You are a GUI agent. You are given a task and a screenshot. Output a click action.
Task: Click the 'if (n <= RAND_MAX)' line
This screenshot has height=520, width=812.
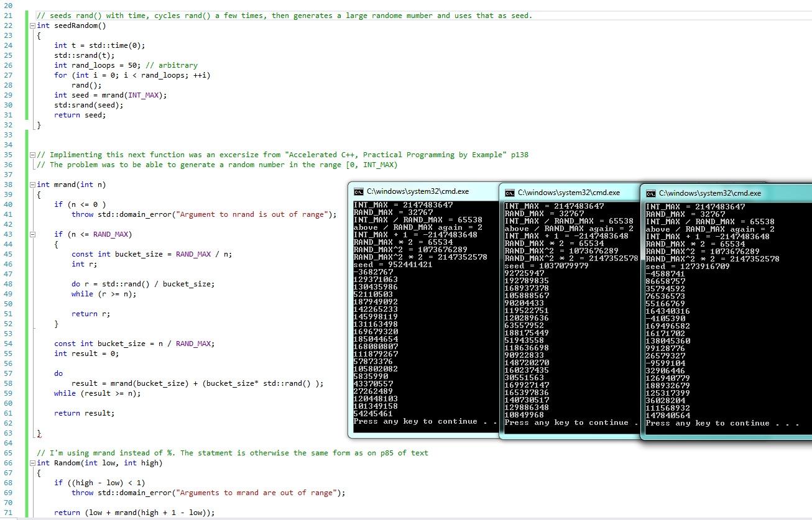[x=93, y=234]
